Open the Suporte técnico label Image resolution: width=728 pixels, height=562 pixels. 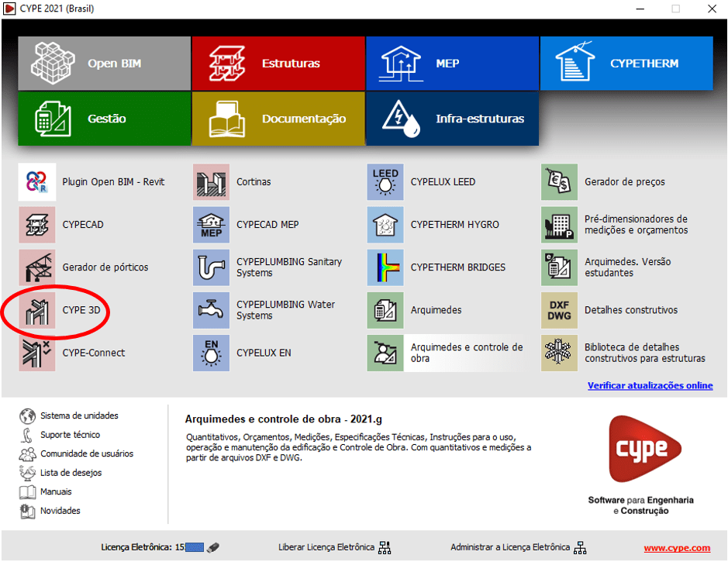click(70, 435)
